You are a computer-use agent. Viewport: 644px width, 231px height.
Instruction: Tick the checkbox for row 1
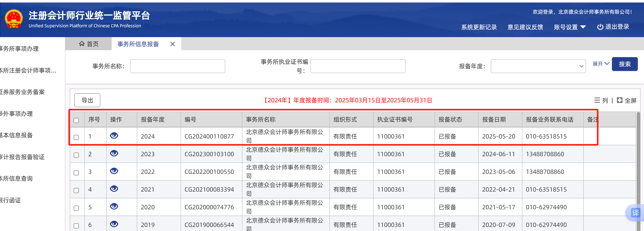pos(76,137)
